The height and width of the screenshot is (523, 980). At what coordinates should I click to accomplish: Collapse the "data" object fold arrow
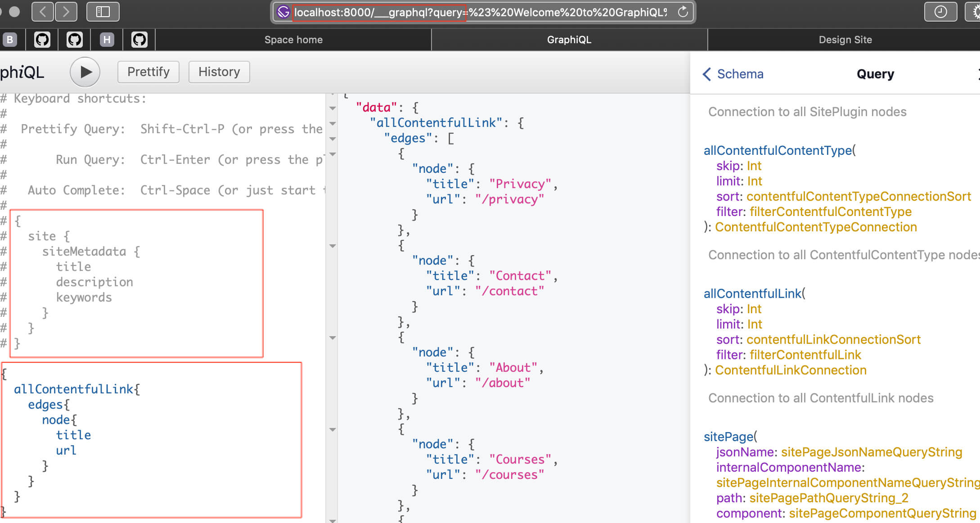pyautogui.click(x=333, y=108)
